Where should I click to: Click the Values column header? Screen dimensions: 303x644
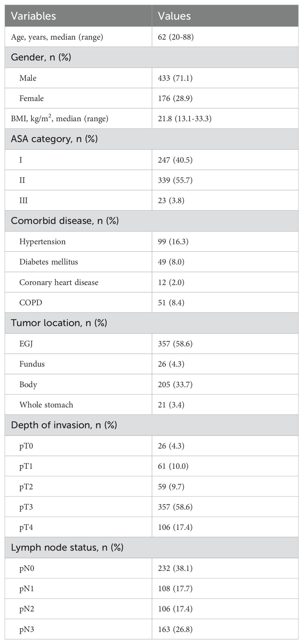(x=174, y=16)
